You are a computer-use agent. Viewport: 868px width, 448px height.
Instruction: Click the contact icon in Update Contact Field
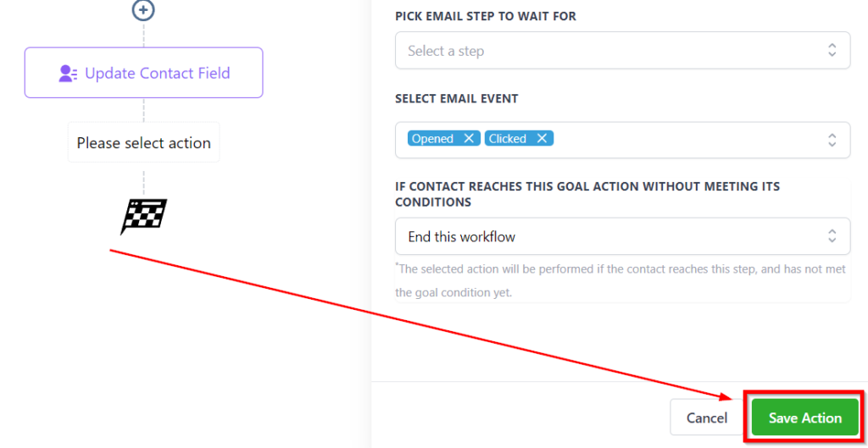68,74
